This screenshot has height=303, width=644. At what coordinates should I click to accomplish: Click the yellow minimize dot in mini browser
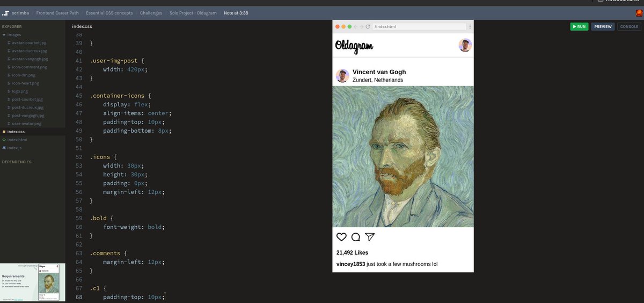[x=343, y=26]
